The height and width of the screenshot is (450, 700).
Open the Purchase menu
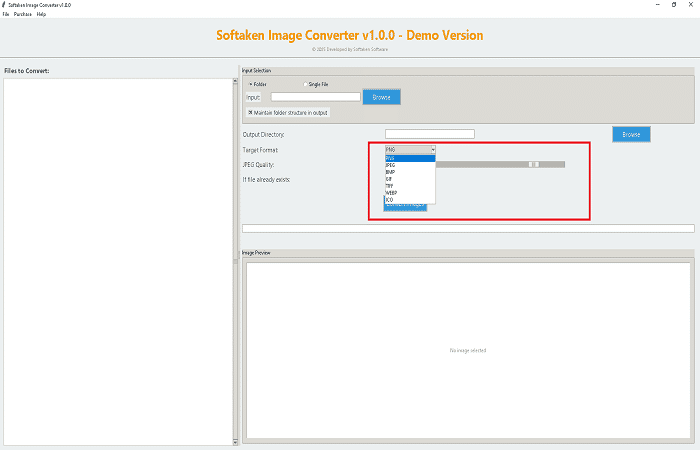point(23,14)
